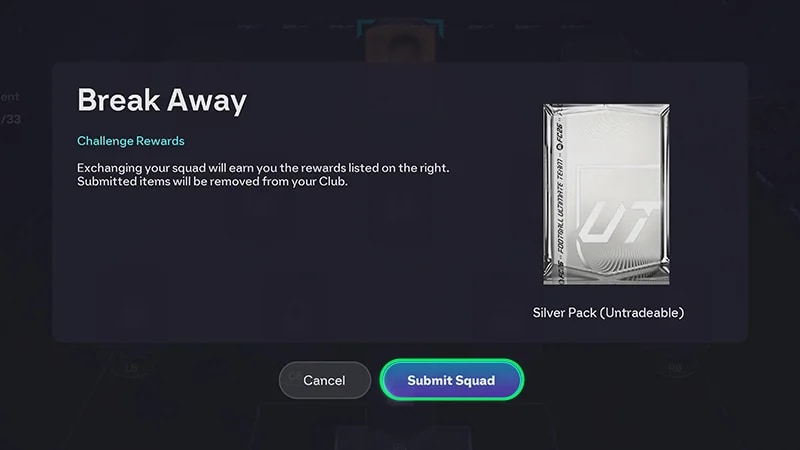Click the dimmed /33 counter on the left
Image resolution: width=800 pixels, height=450 pixels.
pyautogui.click(x=11, y=119)
